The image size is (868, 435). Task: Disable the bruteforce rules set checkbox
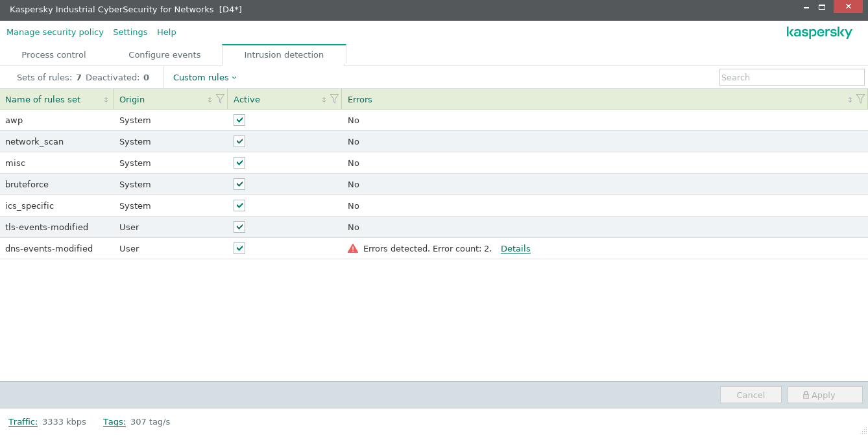(239, 184)
